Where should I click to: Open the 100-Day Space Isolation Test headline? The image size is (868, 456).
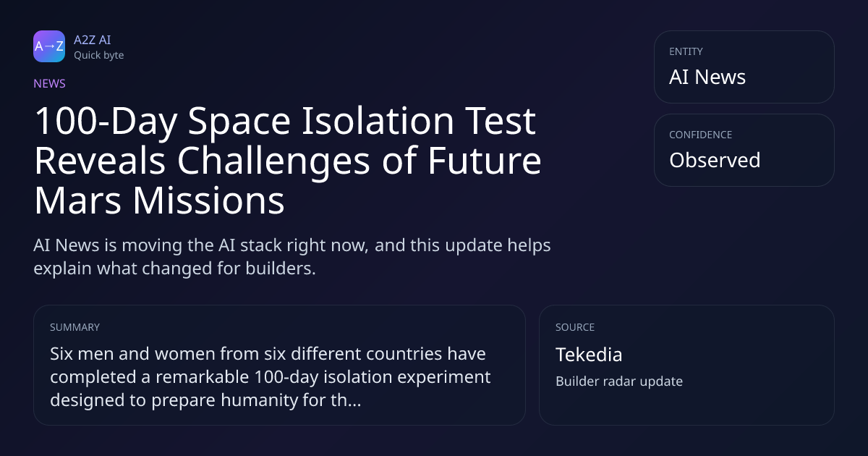[288, 161]
